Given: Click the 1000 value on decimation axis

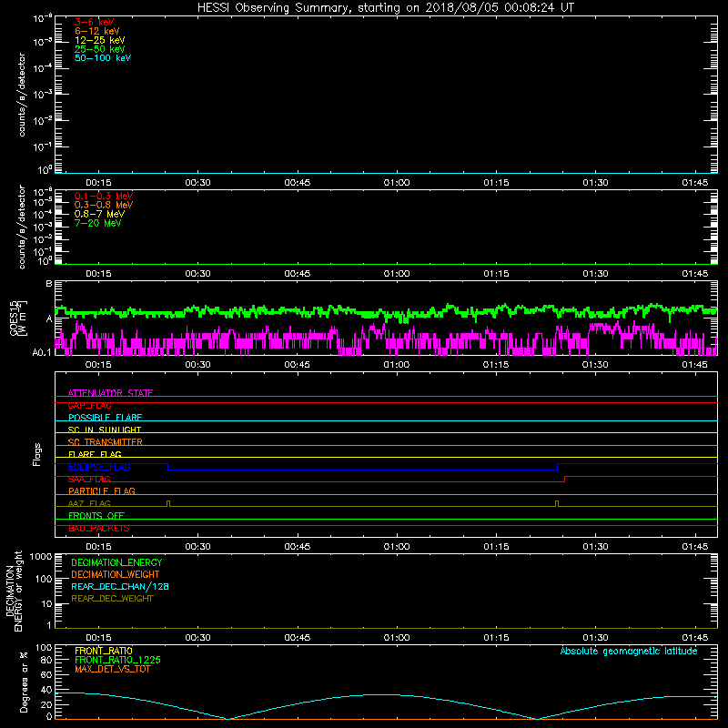Looking at the screenshot, I should click(x=41, y=556).
